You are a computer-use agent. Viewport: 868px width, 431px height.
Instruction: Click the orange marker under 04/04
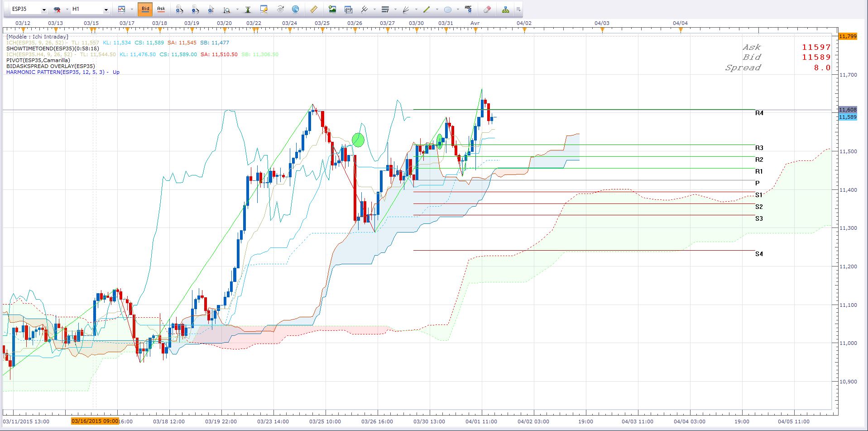pyautogui.click(x=681, y=30)
